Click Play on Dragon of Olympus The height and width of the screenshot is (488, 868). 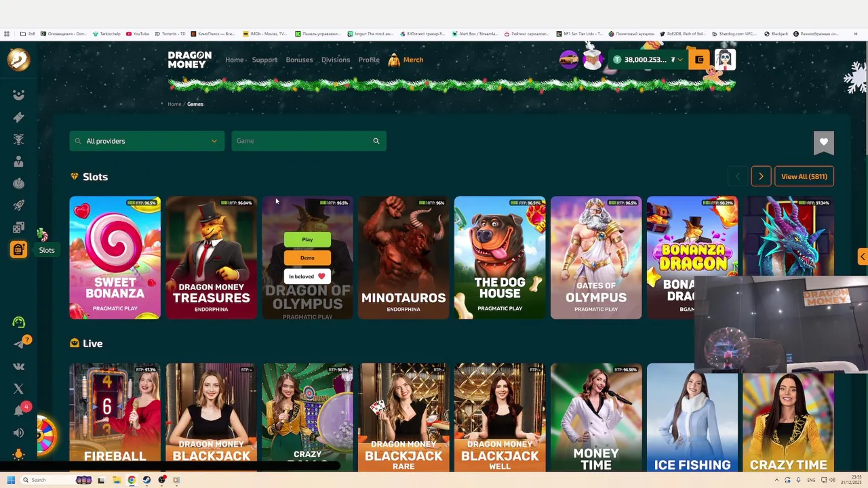pos(307,239)
